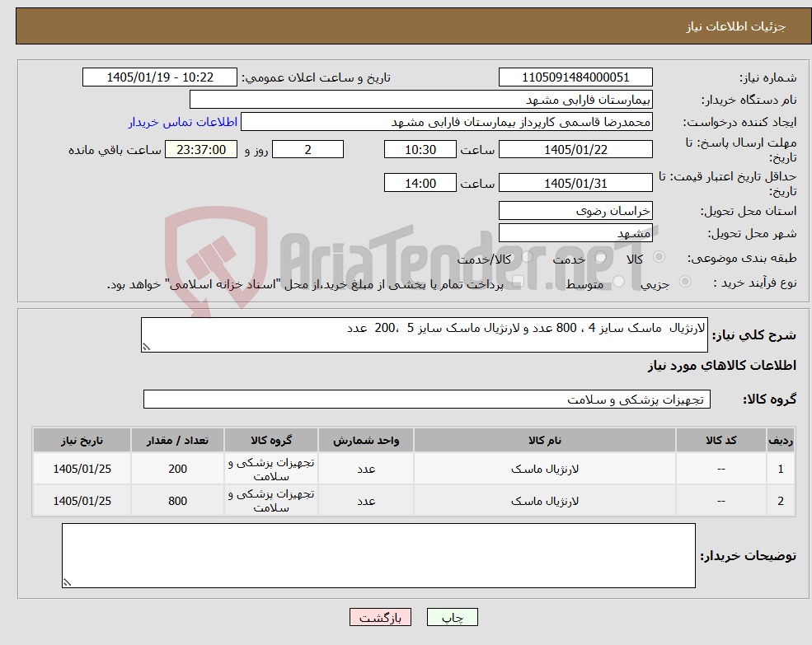
Task: Click date 1405/01/25 in row 1
Action: click(x=82, y=469)
